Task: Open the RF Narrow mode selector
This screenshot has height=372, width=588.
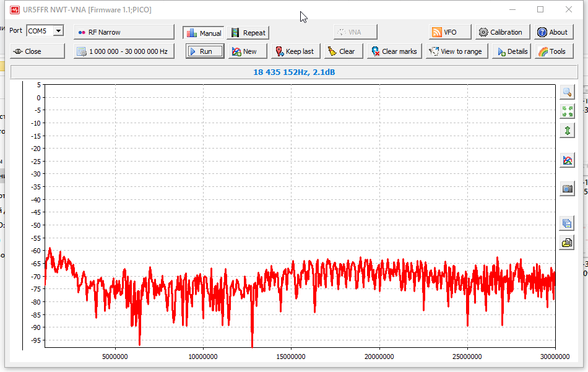Action: click(x=124, y=32)
